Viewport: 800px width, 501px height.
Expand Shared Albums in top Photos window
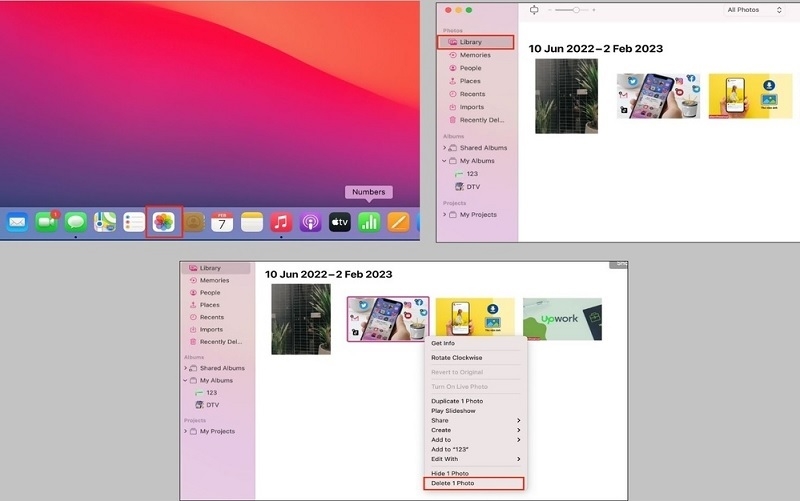pos(444,147)
